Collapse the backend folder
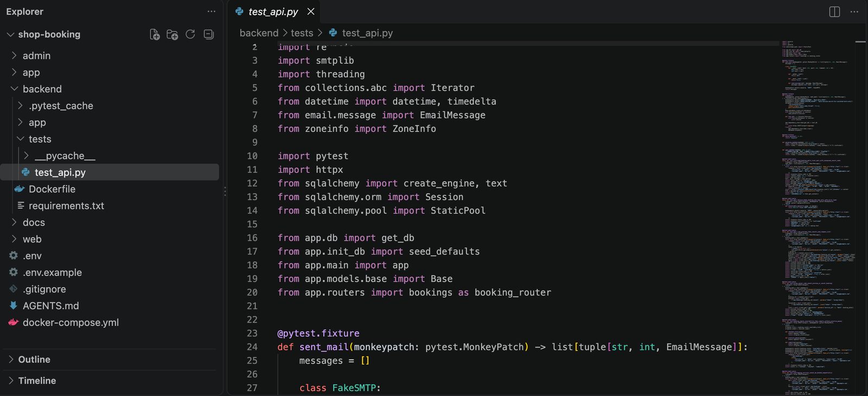 [x=14, y=88]
